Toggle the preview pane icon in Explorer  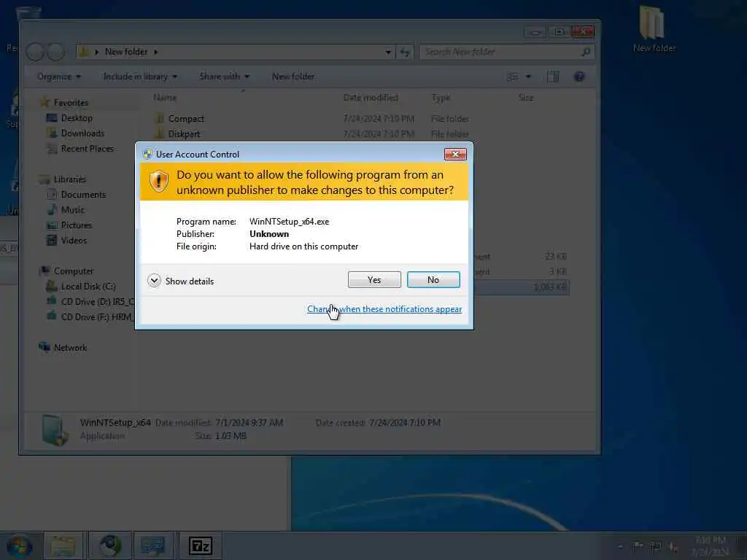pyautogui.click(x=553, y=77)
